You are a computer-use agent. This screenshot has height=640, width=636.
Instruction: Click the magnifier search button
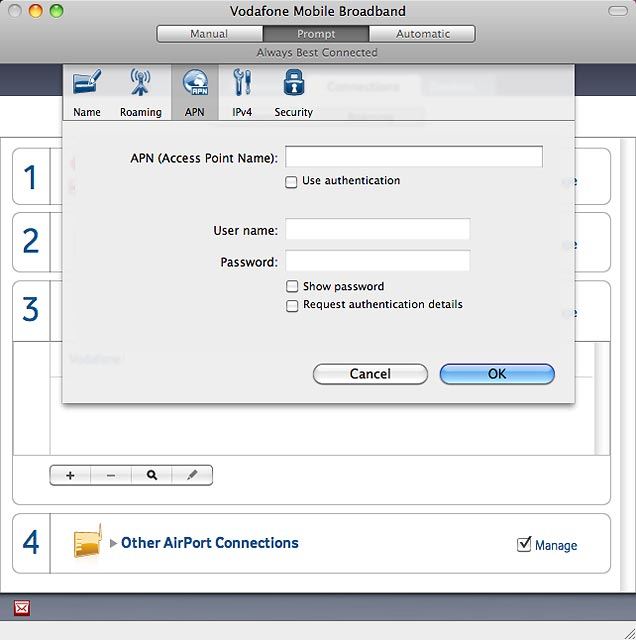click(x=152, y=475)
